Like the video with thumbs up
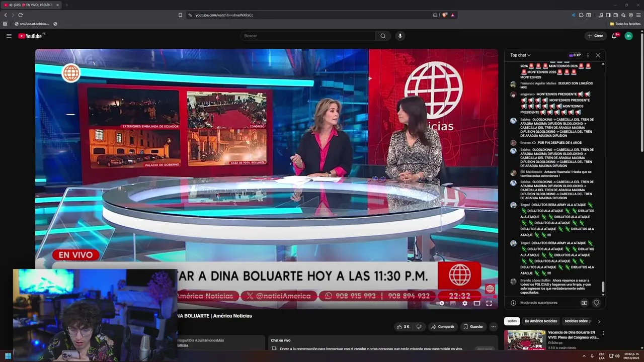644x362 pixels. click(x=403, y=327)
